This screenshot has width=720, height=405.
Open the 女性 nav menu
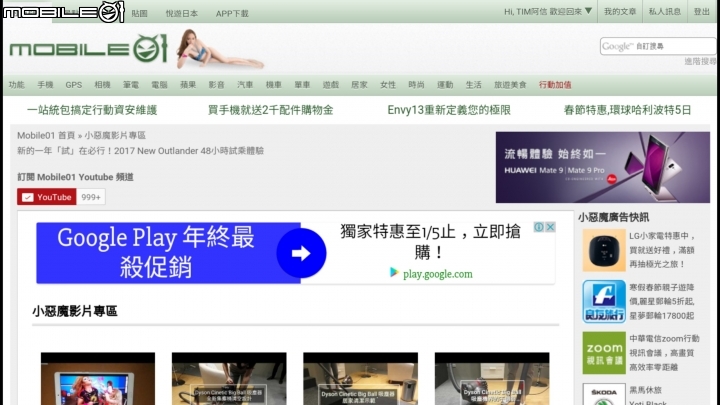(x=388, y=84)
